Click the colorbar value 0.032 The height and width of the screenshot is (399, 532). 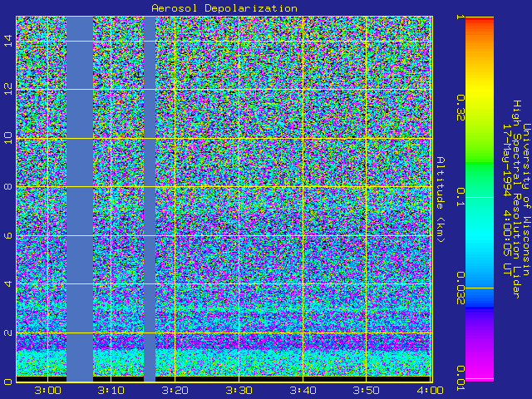coord(461,288)
